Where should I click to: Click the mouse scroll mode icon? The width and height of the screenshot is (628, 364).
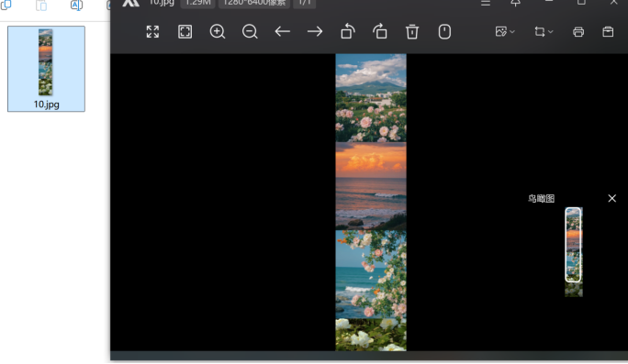coord(444,31)
